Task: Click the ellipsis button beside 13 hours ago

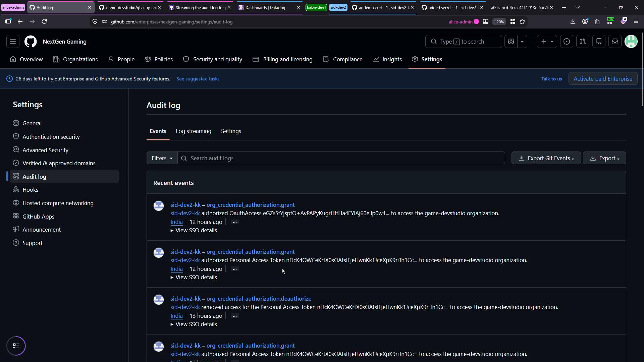Action: [234, 316]
